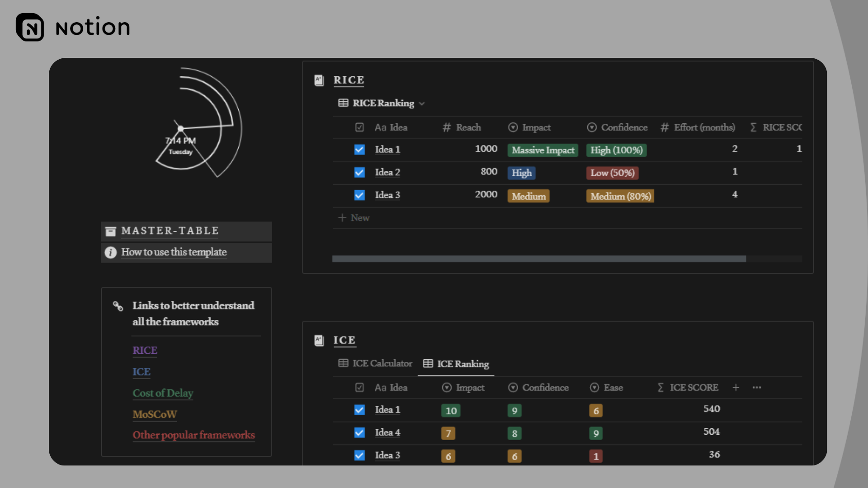
Task: Click Ease value 9 for ICE Idea 4
Action: (596, 434)
